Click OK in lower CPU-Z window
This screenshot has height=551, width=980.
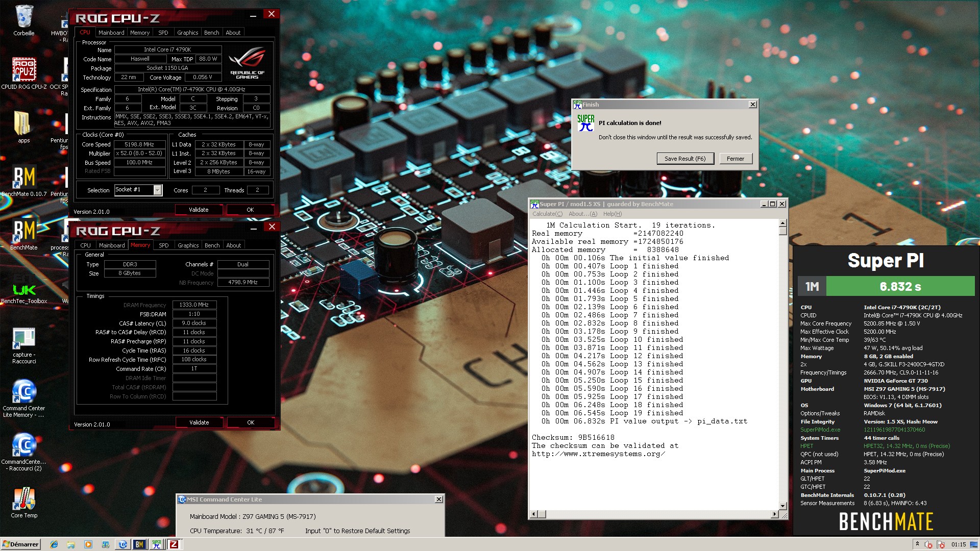251,422
